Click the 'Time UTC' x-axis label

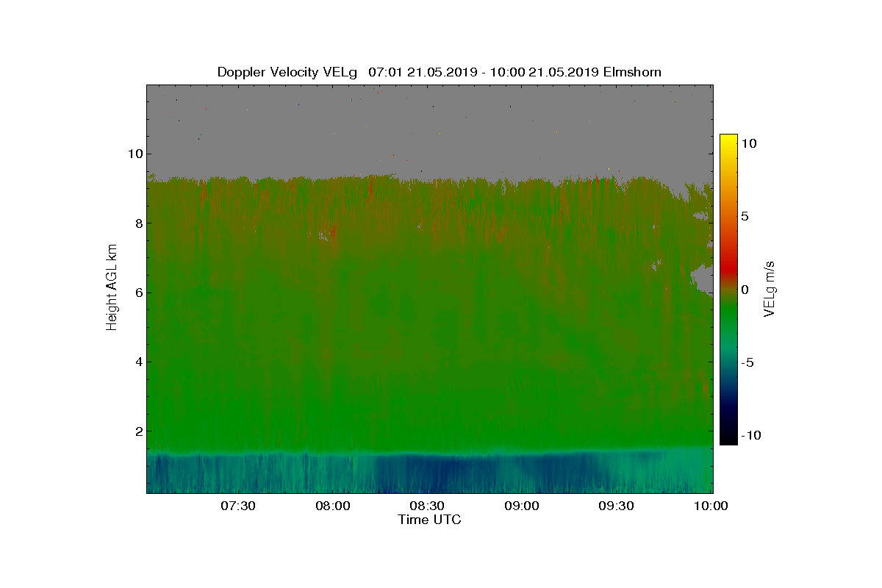click(x=429, y=520)
